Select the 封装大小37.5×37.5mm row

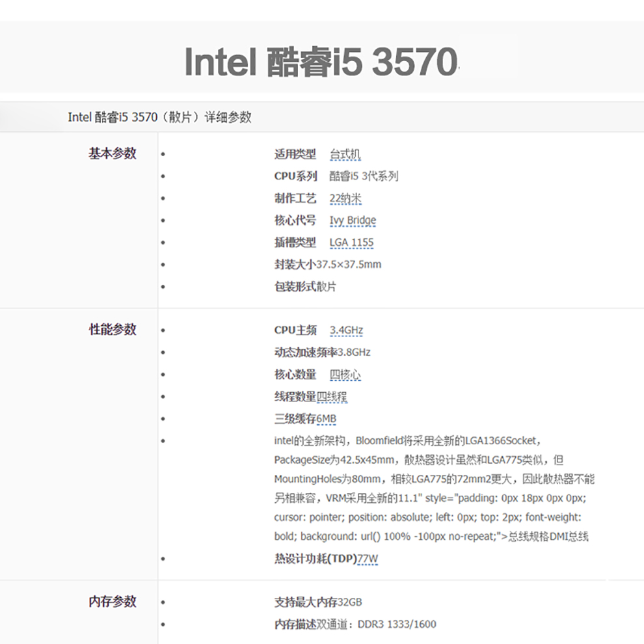[x=328, y=265]
